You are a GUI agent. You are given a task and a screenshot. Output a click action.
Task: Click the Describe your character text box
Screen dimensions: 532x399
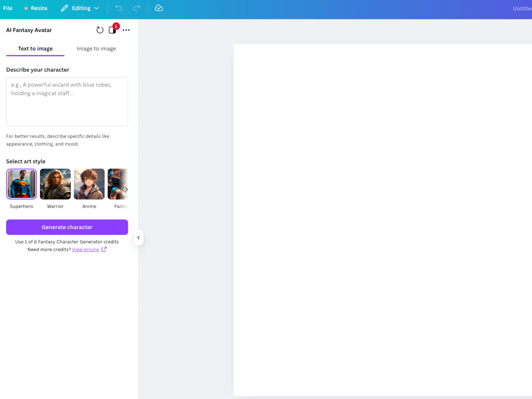(x=67, y=102)
